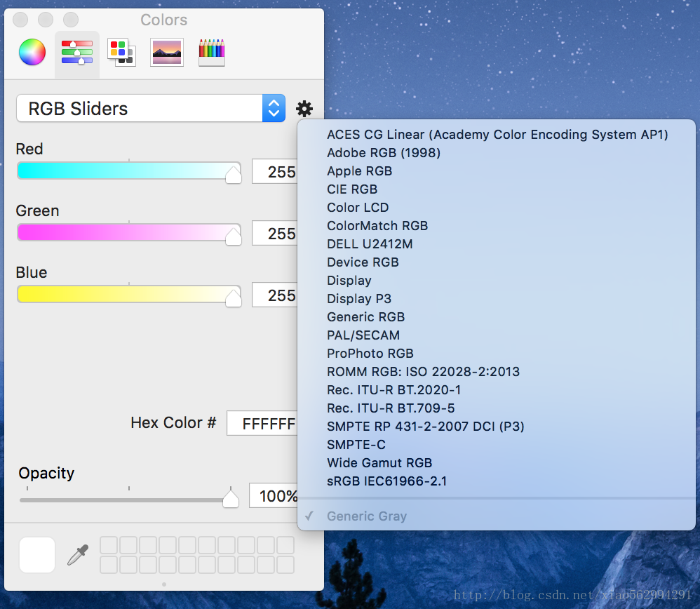The image size is (700, 609).
Task: Pick ColorMatch RGB profile
Action: coord(497,226)
